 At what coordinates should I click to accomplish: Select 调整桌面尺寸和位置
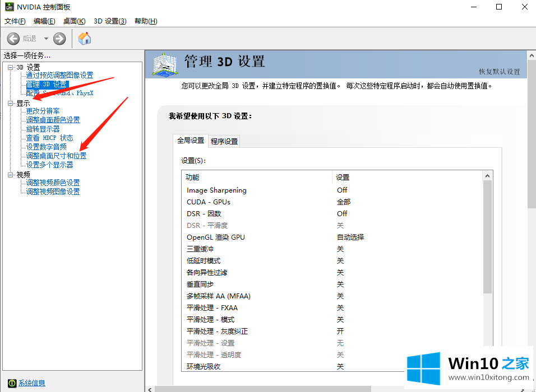(56, 156)
